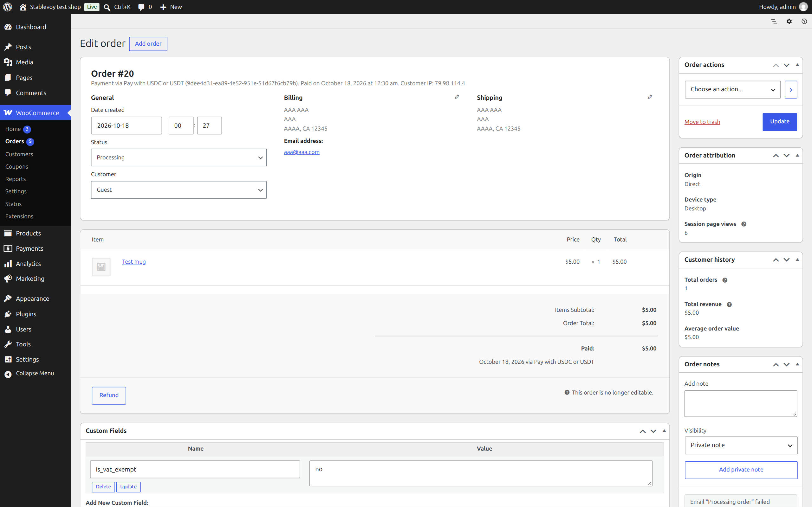Click the Add private note button
This screenshot has width=812, height=507.
pos(741,470)
